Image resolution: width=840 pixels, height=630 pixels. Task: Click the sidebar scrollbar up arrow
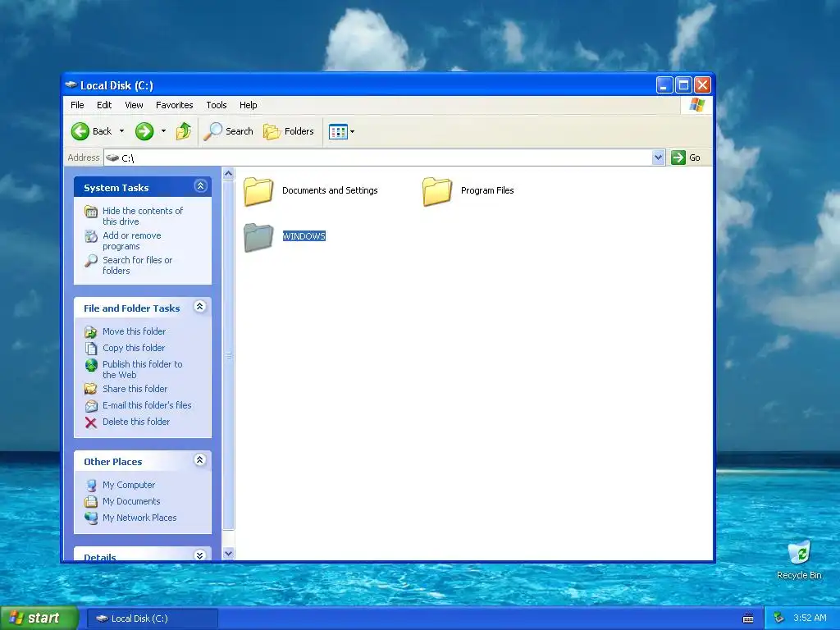pyautogui.click(x=228, y=174)
